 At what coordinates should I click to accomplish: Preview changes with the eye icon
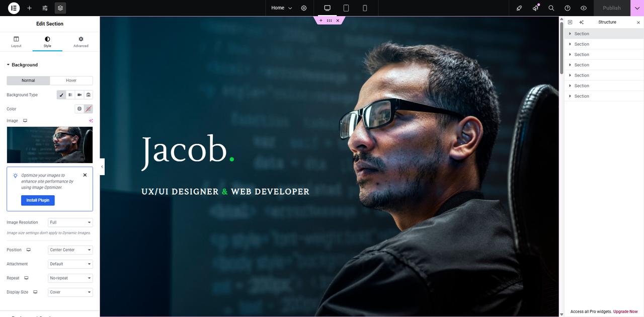pyautogui.click(x=584, y=8)
